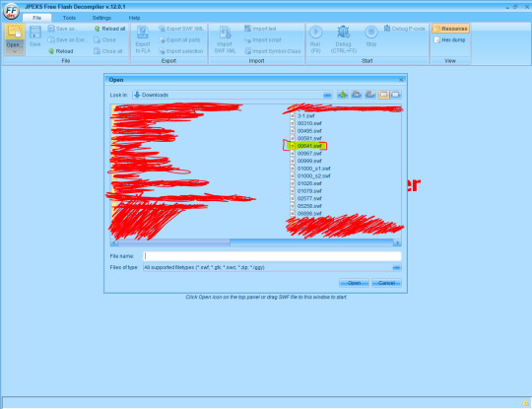Screen dimensions: 532x409
Task: Select Save as in the File group
Action: pyautogui.click(x=62, y=29)
